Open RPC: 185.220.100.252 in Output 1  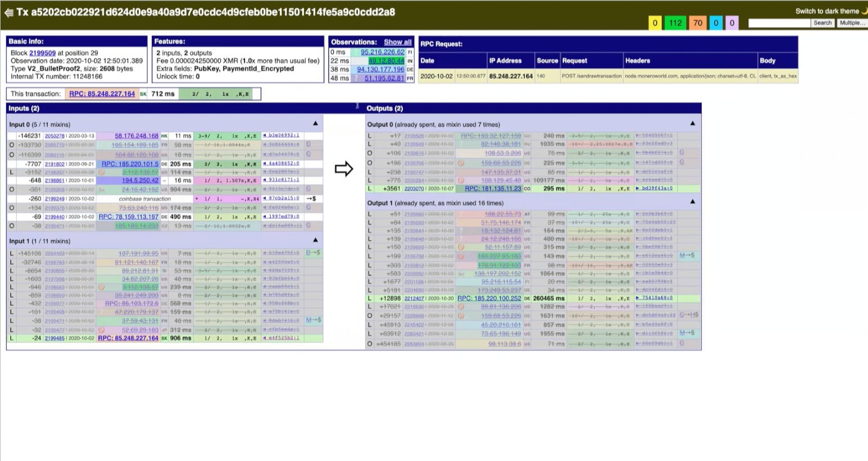click(x=489, y=299)
